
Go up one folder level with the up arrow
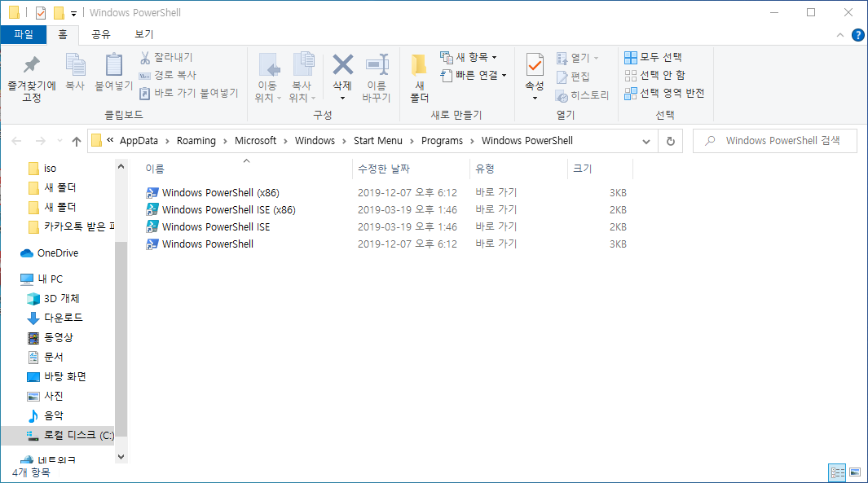[x=77, y=141]
